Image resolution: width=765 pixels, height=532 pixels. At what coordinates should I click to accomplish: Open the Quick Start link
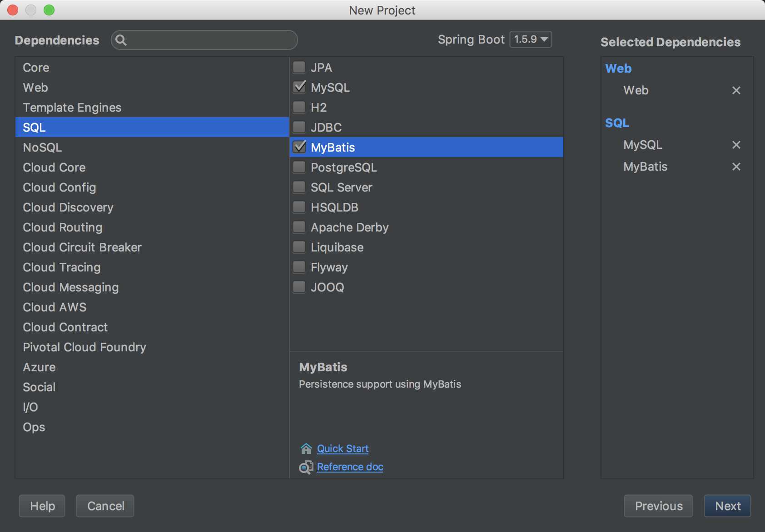(x=343, y=448)
